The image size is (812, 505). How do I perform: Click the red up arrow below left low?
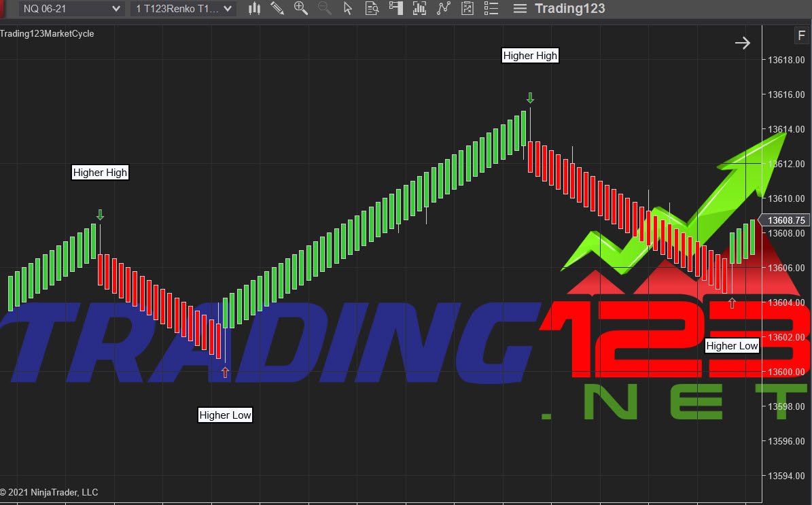click(x=226, y=372)
